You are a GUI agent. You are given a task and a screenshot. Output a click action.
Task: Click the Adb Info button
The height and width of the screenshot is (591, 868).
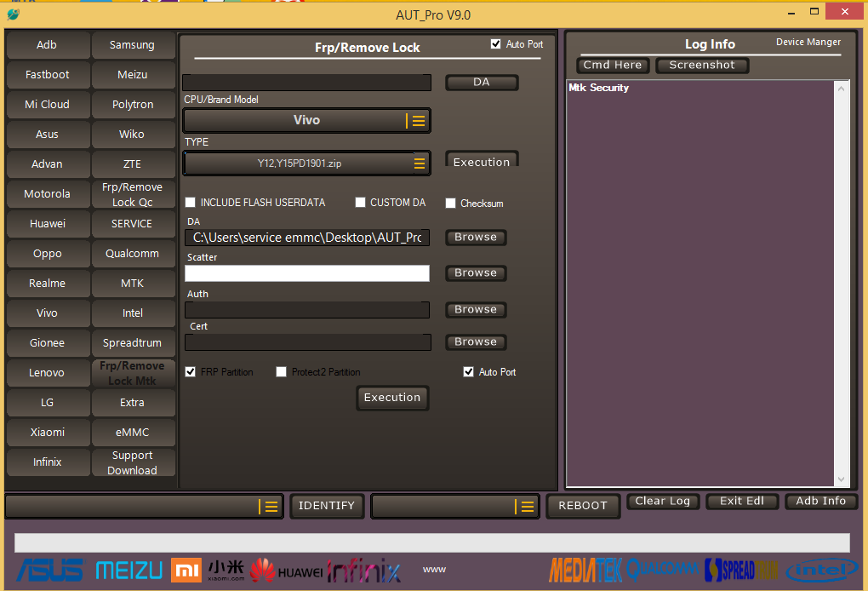coord(821,502)
